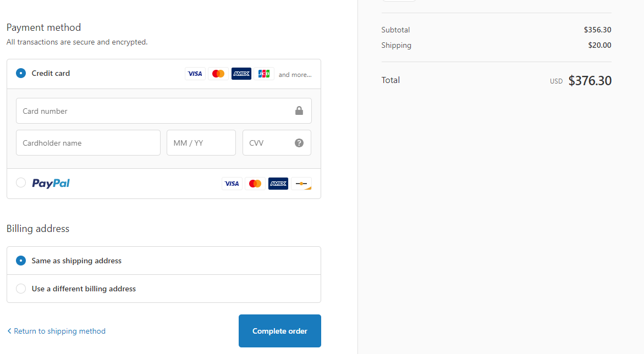Click the Visa logo in Credit card row
Image resolution: width=644 pixels, height=354 pixels.
pos(195,74)
